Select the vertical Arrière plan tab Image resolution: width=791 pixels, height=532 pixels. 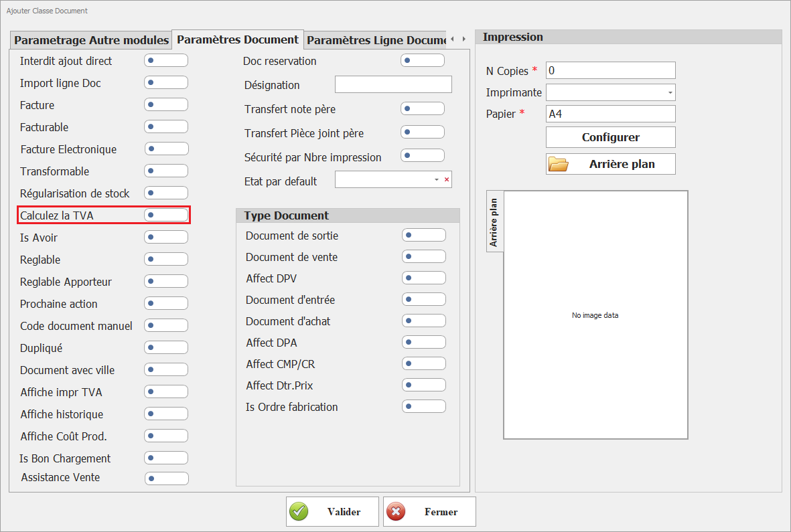tap(494, 221)
